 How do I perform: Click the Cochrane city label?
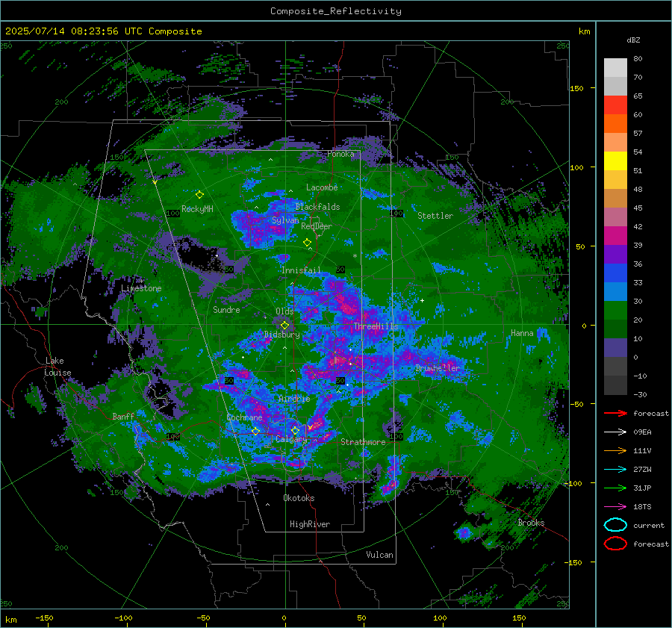[244, 417]
